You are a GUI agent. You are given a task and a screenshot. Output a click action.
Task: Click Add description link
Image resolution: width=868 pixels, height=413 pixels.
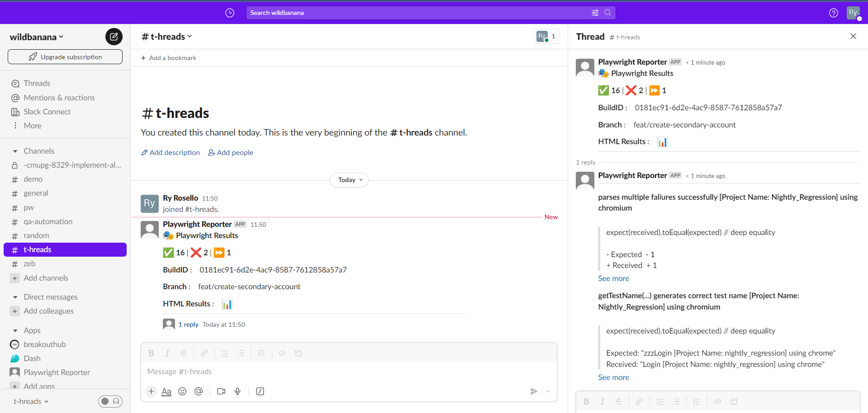pyautogui.click(x=171, y=153)
